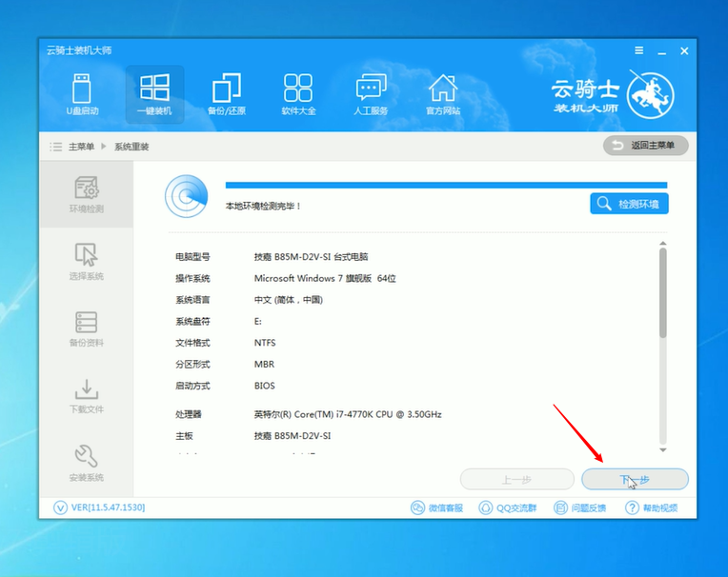Select the 下载文件 sidebar step

tap(87, 396)
